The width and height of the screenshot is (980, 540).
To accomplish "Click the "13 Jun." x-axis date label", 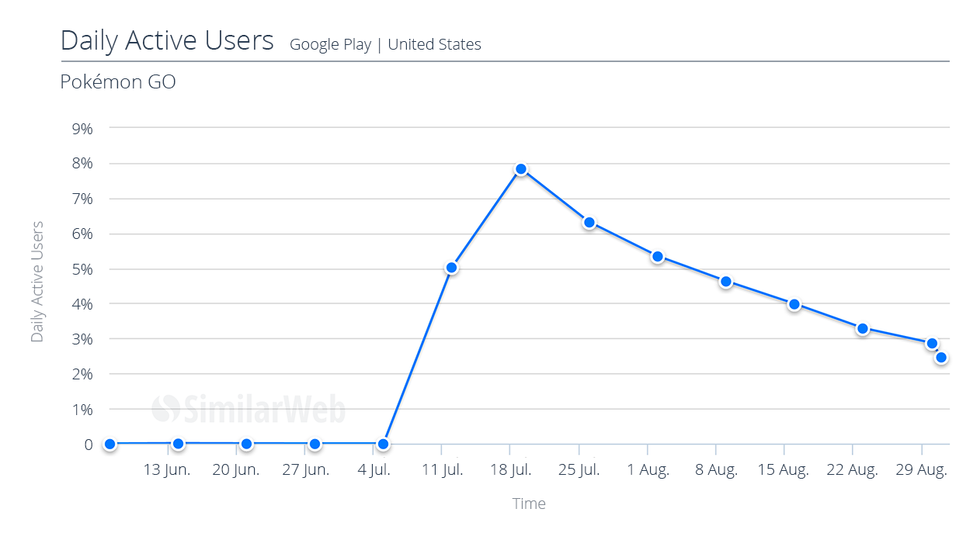I will click(167, 470).
